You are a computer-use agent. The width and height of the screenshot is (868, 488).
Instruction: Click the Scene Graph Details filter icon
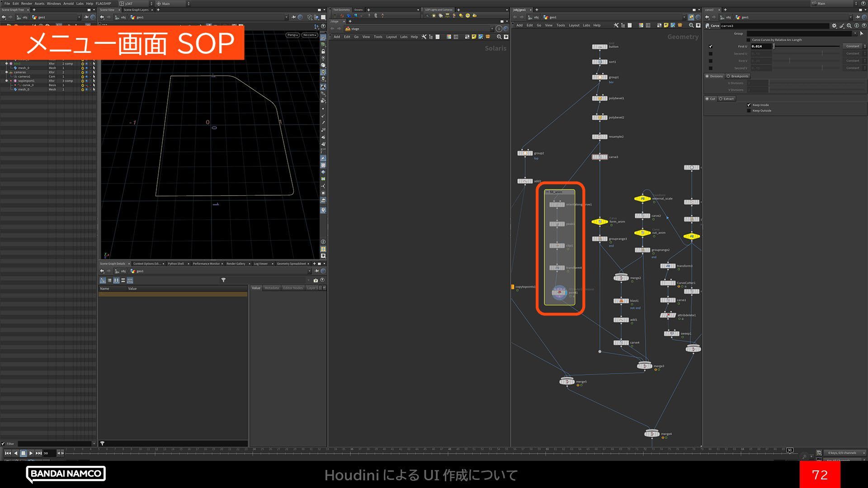(x=223, y=280)
